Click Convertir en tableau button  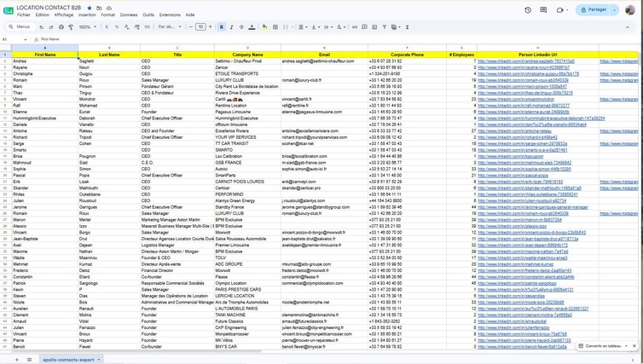603,346
